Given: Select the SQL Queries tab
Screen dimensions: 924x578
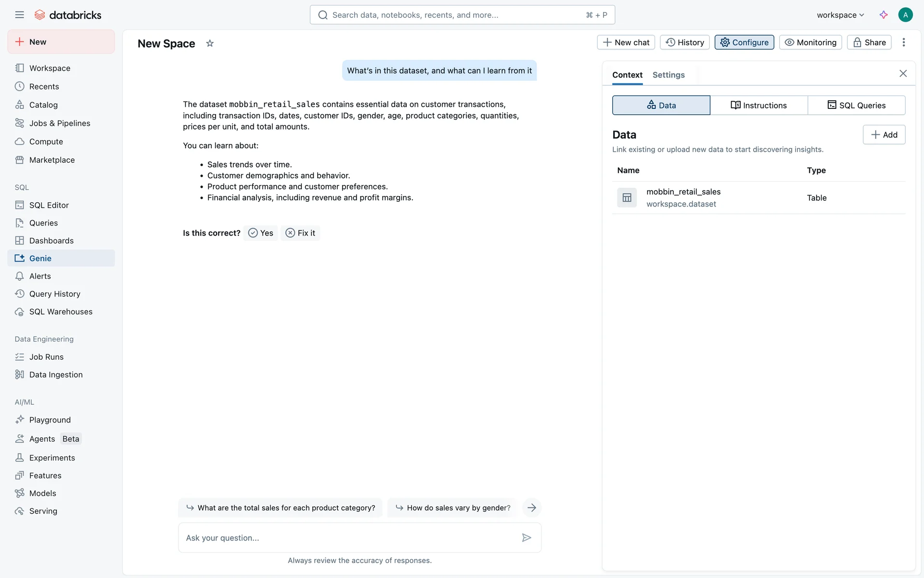Looking at the screenshot, I should coord(856,105).
